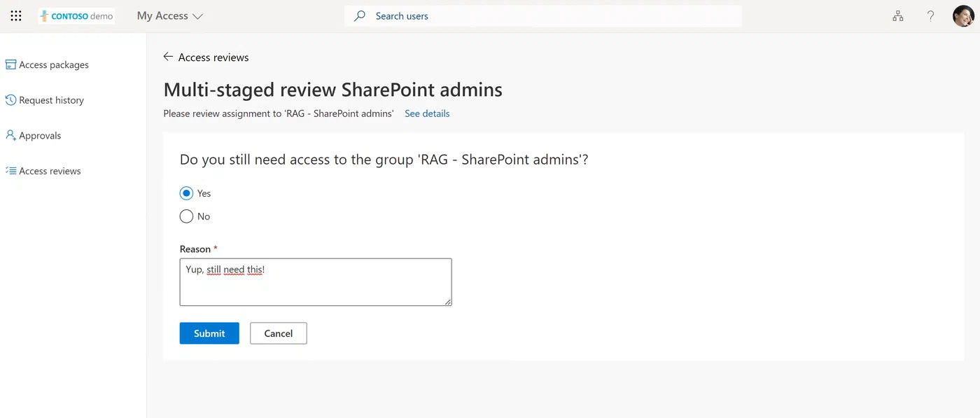Navigate to Approvals
980x418 pixels.
[40, 136]
